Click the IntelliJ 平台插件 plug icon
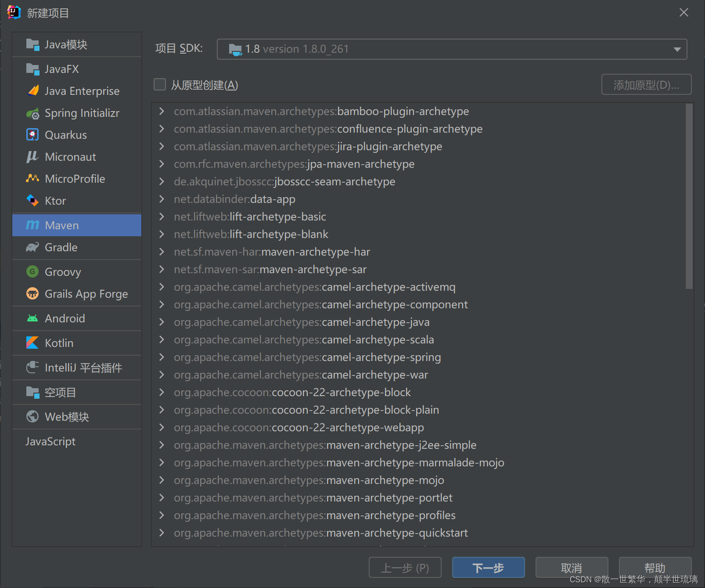 [x=32, y=367]
